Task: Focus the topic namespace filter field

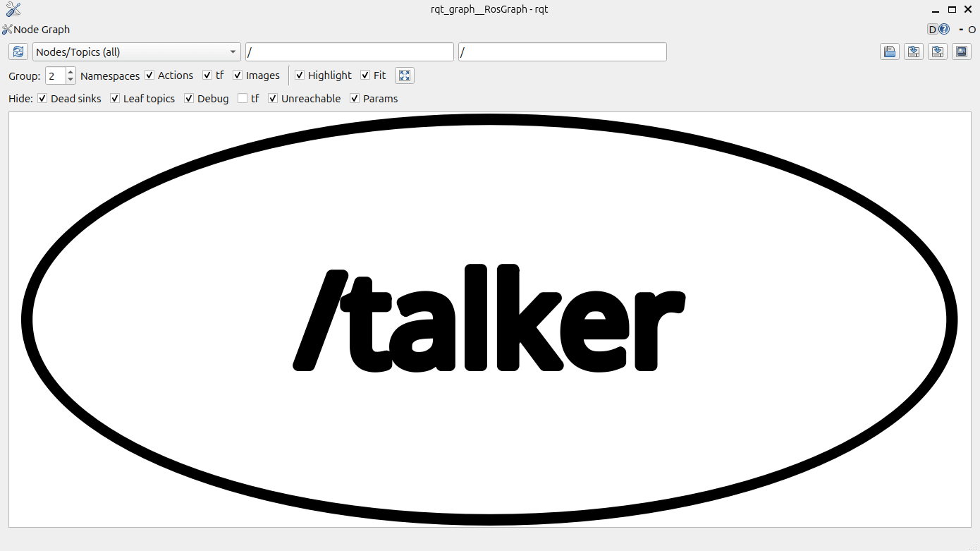Action: coord(563,52)
